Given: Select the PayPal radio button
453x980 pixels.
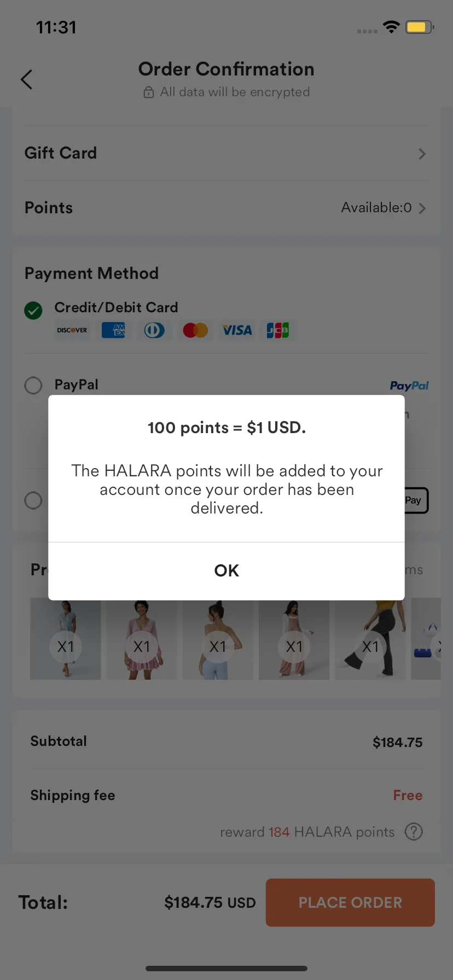Looking at the screenshot, I should click(33, 386).
